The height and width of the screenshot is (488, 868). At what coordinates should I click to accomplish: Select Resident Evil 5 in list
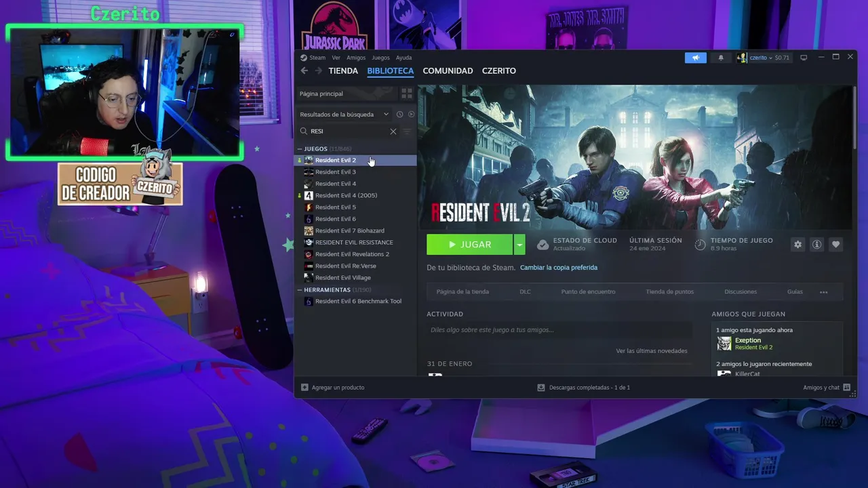[x=355, y=207]
